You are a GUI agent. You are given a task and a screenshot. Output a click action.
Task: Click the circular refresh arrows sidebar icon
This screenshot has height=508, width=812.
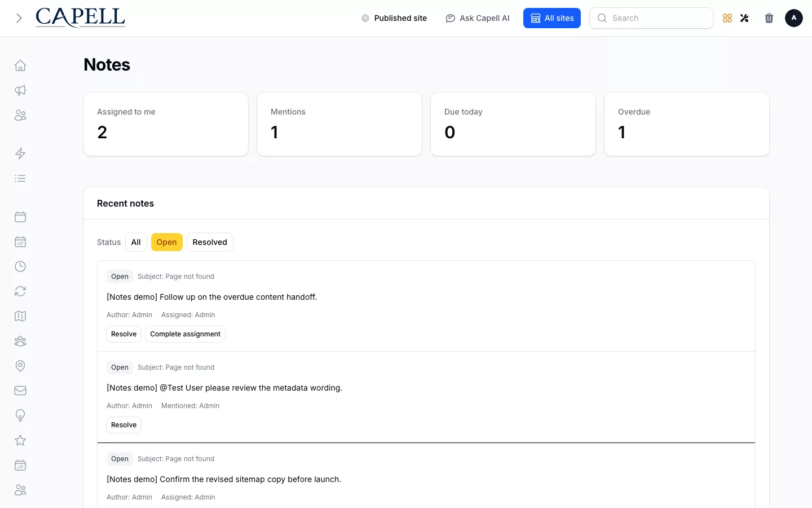20,291
